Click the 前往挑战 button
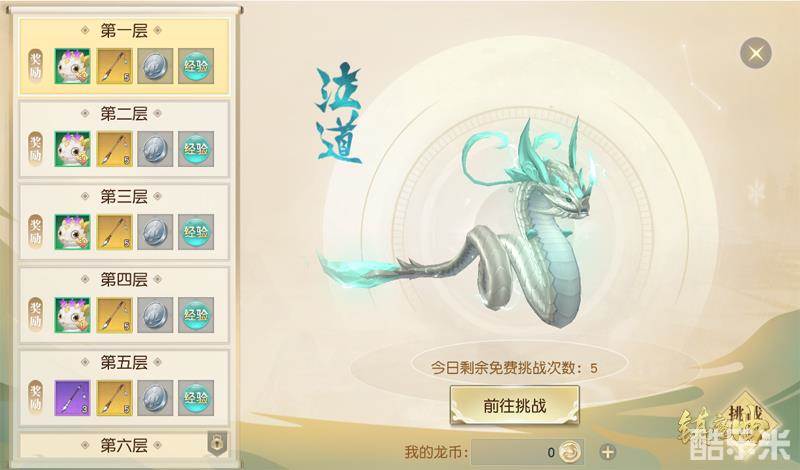The image size is (800, 470). [x=515, y=405]
